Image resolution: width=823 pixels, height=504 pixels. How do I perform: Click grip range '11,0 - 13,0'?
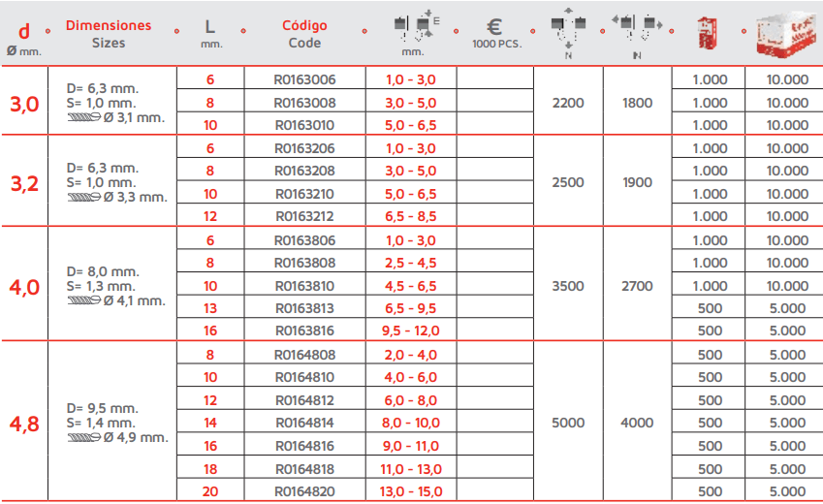point(410,469)
